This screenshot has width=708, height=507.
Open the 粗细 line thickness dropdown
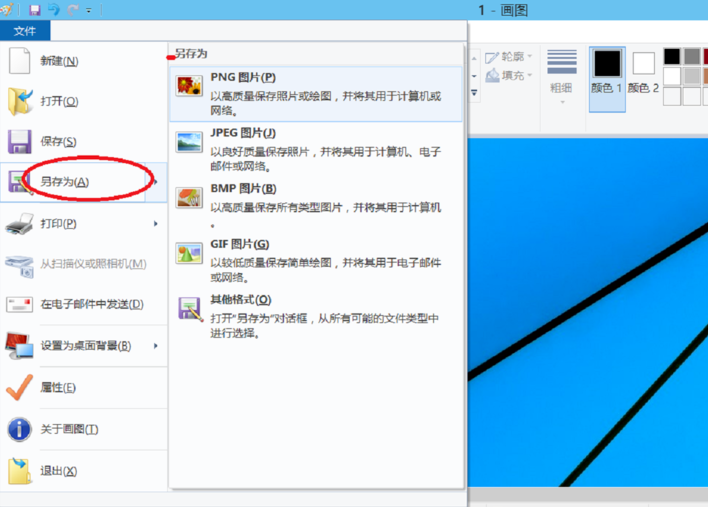(x=562, y=77)
